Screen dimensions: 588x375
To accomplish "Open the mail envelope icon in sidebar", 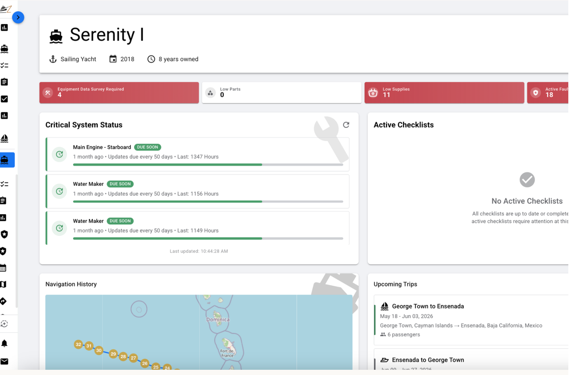I will [4, 361].
